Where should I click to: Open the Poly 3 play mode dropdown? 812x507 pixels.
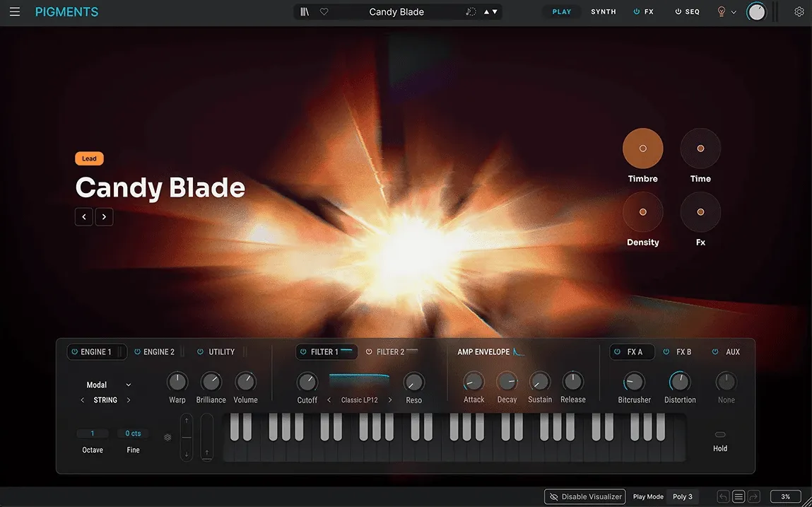(x=683, y=496)
